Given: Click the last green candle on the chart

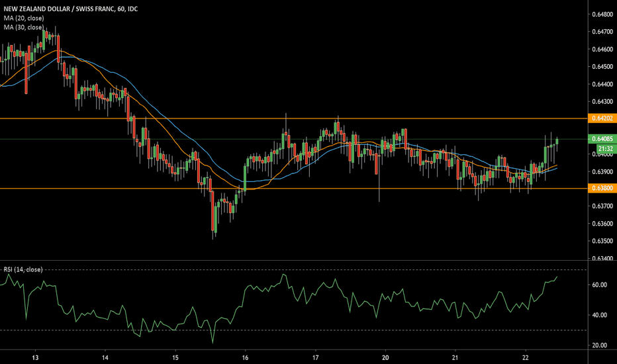Looking at the screenshot, I should pos(557,140).
